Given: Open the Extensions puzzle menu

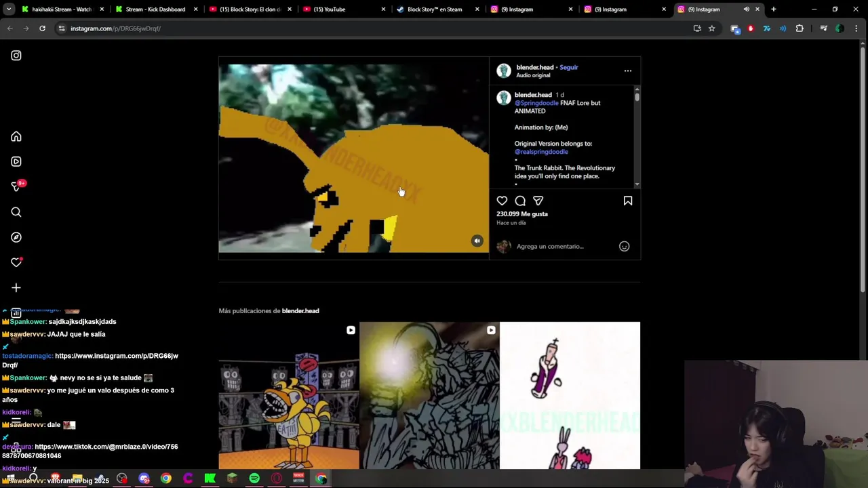Looking at the screenshot, I should tap(800, 28).
